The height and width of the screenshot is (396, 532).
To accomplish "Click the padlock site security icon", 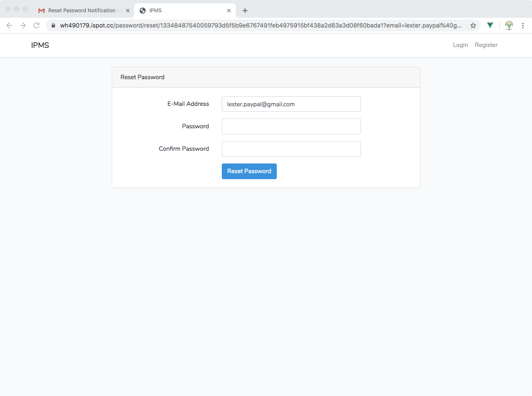I will pos(53,25).
